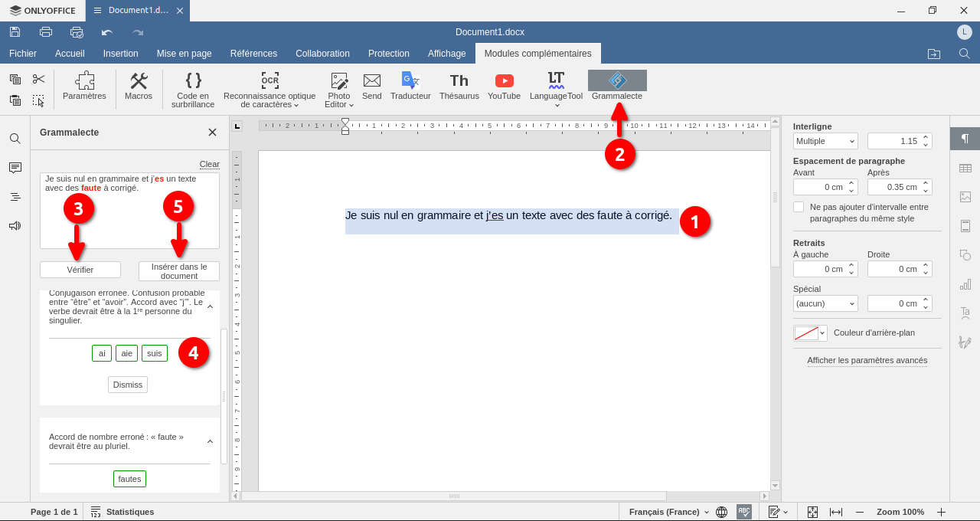Click the globe document language icon

(x=721, y=512)
